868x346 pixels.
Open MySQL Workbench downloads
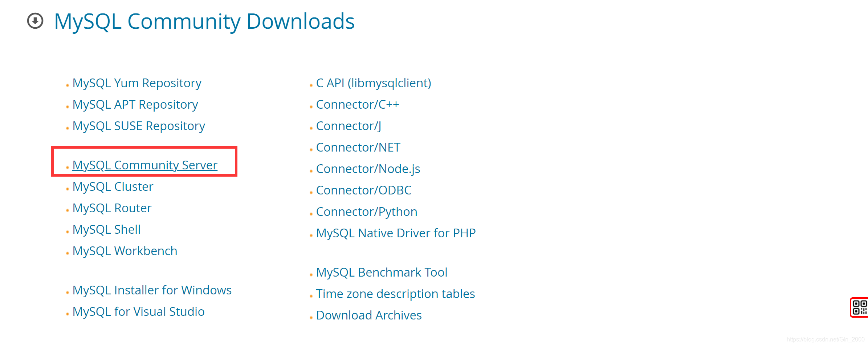(125, 250)
